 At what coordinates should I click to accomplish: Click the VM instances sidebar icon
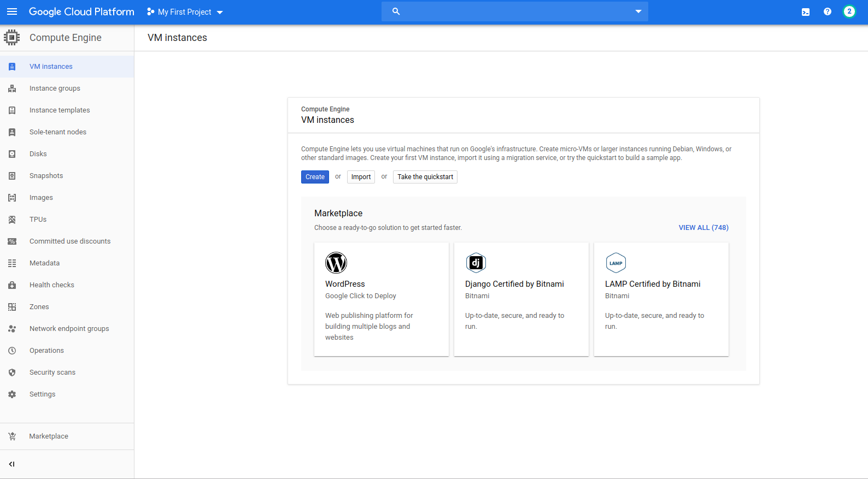[x=12, y=67]
